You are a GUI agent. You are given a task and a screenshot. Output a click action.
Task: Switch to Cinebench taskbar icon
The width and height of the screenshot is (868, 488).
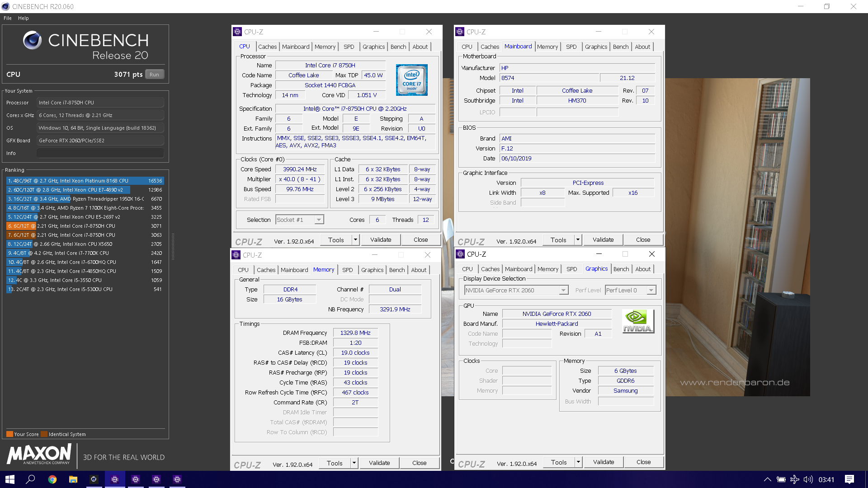point(94,479)
